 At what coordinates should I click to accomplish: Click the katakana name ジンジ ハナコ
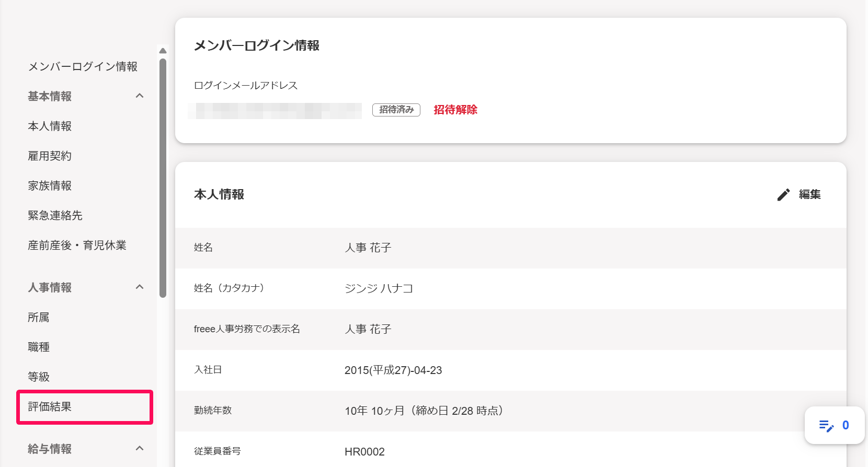[379, 288]
